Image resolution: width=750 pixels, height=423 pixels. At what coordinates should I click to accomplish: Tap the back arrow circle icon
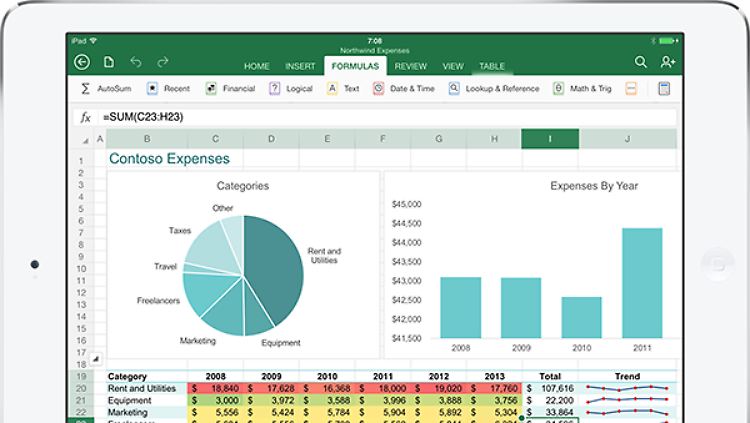click(x=82, y=62)
